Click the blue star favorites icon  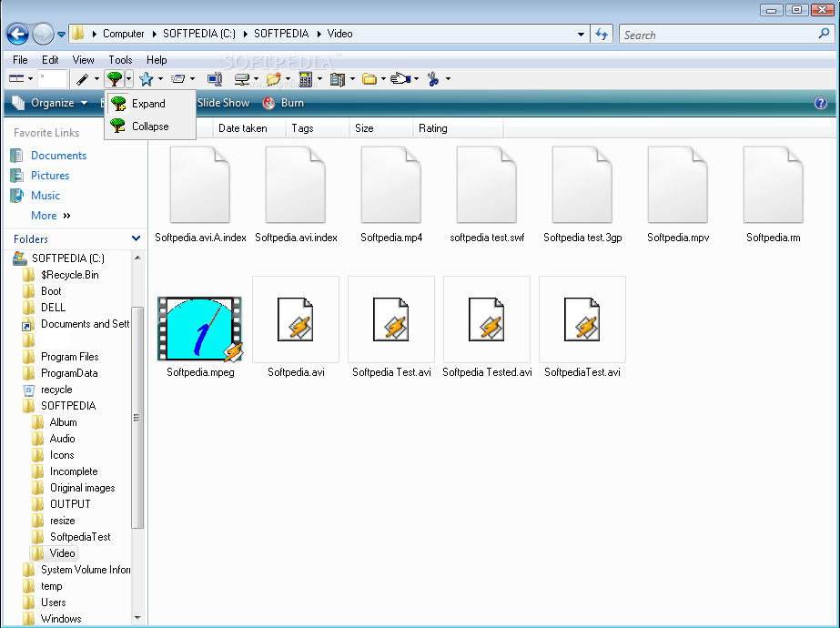(x=146, y=79)
